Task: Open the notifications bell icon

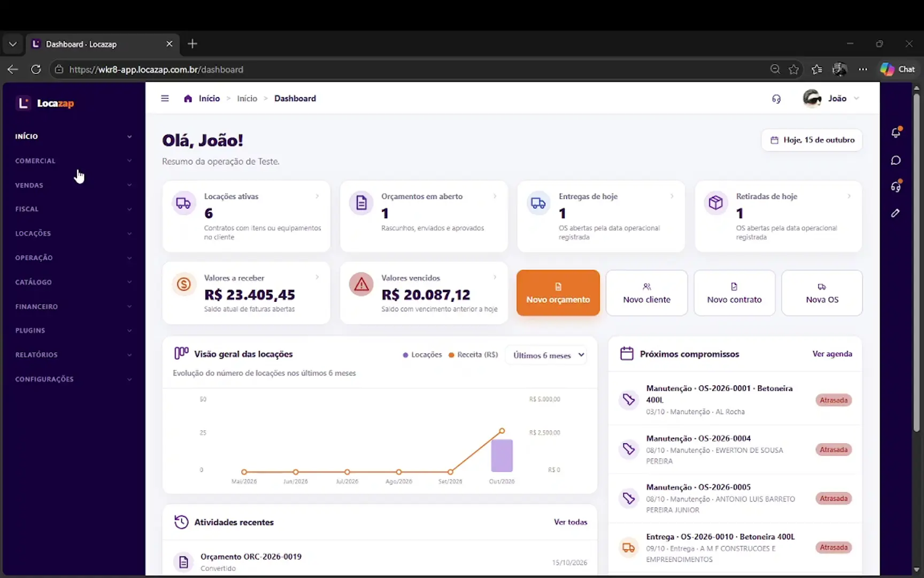Action: pos(896,132)
